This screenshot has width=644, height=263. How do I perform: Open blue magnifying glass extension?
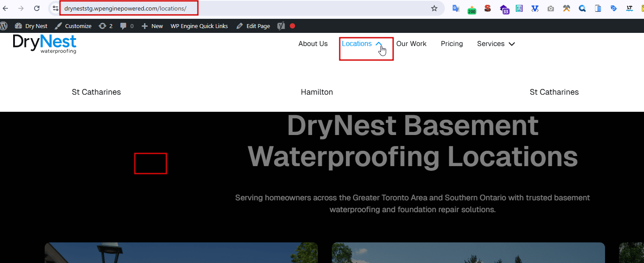pyautogui.click(x=582, y=8)
